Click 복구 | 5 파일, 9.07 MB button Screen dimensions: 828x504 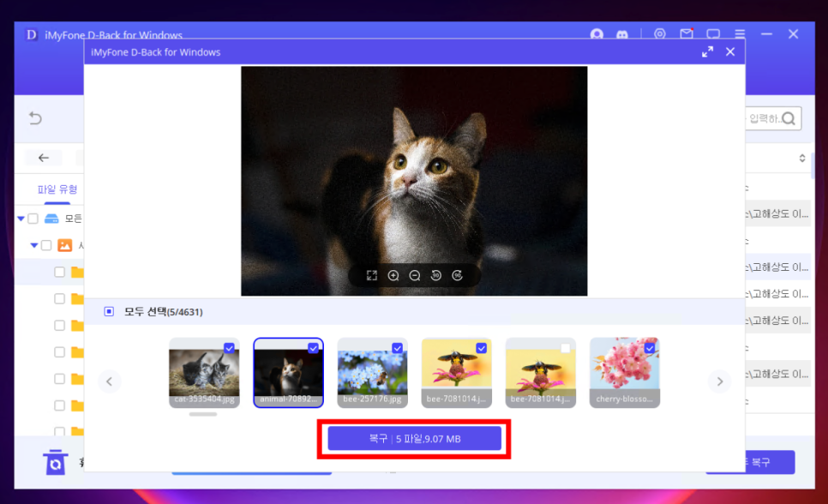coord(415,439)
